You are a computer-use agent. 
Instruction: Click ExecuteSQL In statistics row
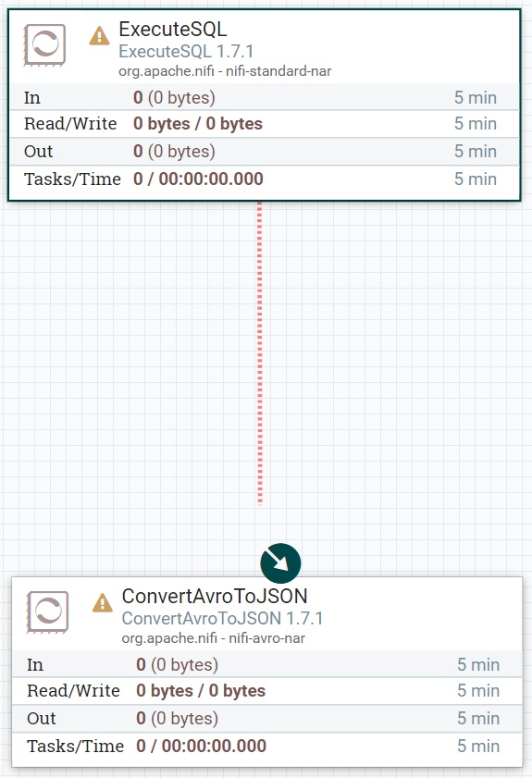(x=265, y=97)
